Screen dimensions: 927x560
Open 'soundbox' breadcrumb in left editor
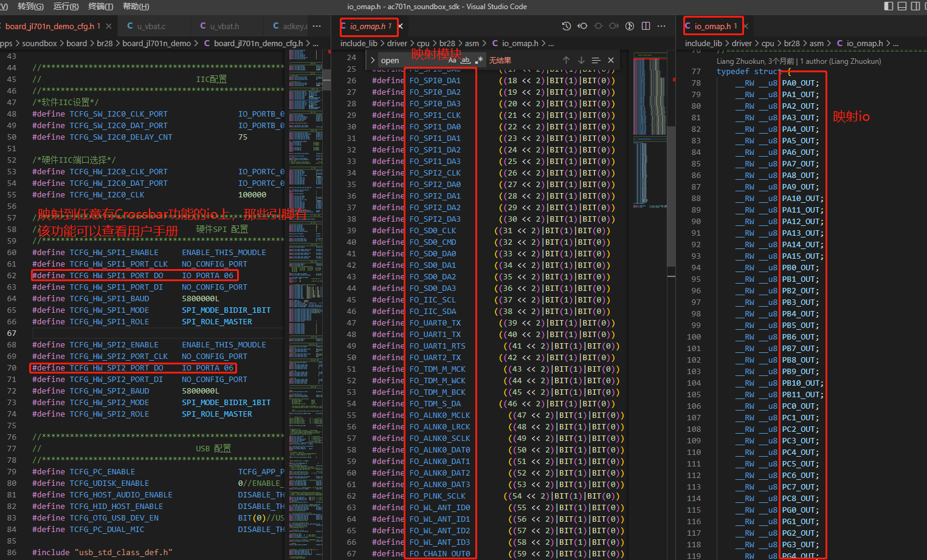(40, 43)
